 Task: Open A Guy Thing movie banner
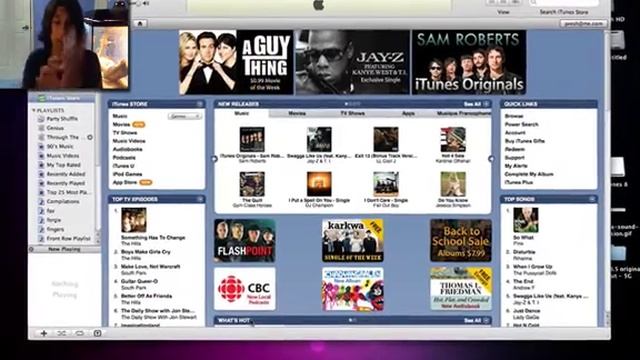pyautogui.click(x=236, y=62)
